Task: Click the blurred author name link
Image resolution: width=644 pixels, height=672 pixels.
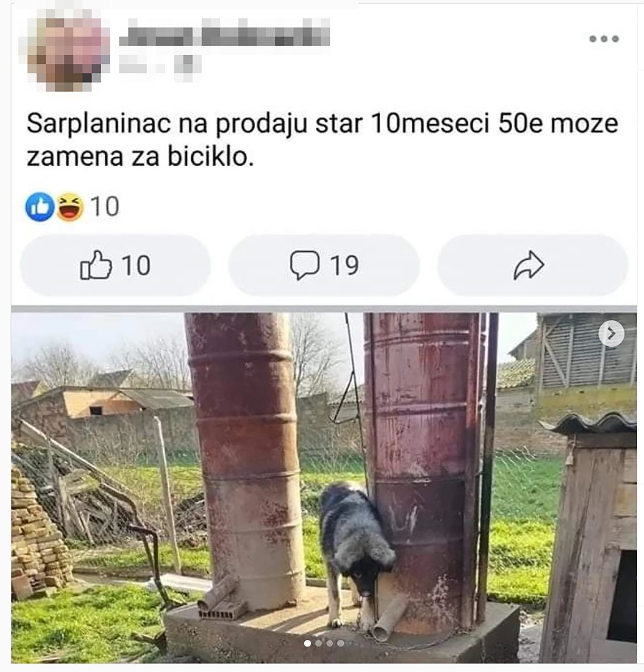Action: coord(224,33)
